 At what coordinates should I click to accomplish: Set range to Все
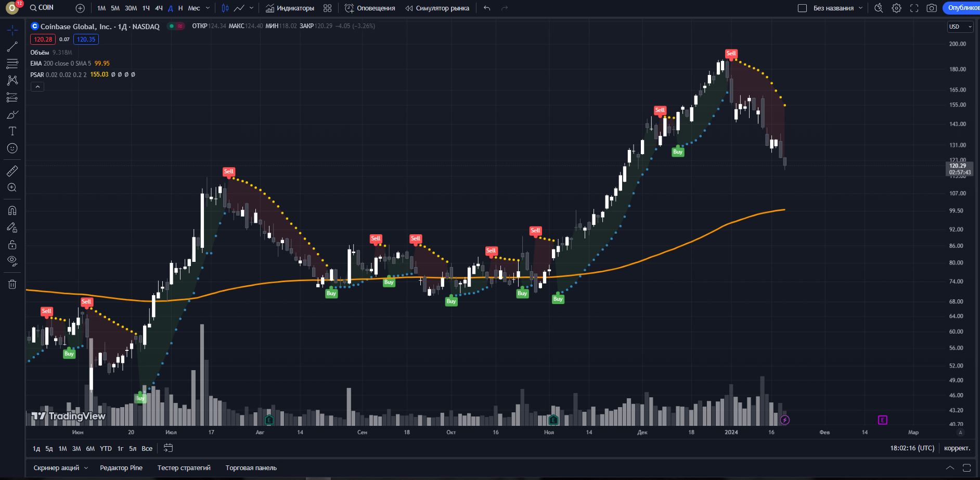point(147,449)
